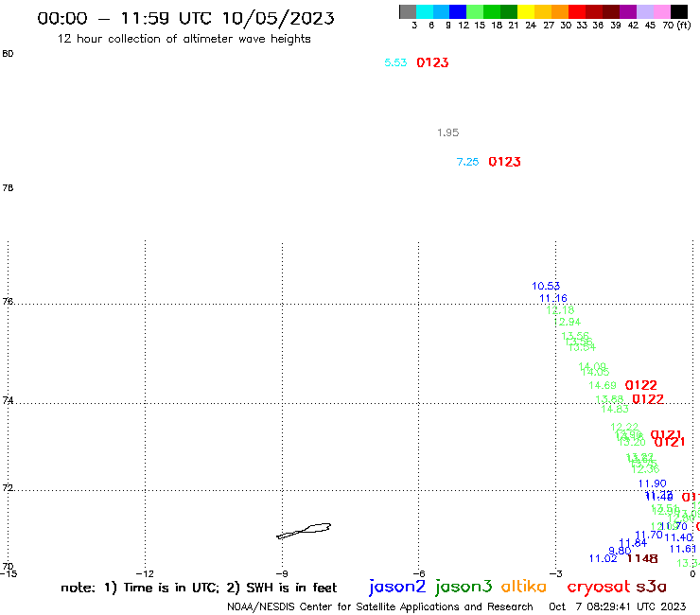
Task: Click the green wave height value 14.83
Action: tap(615, 409)
